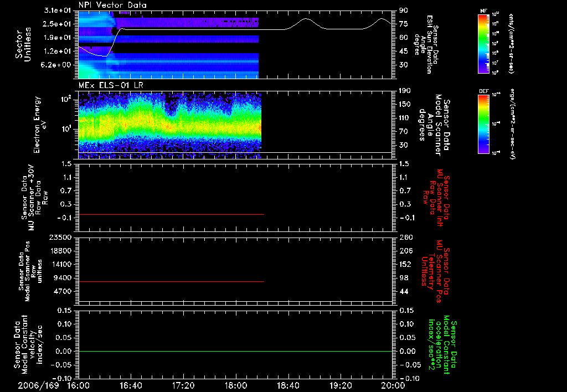Click the 3.1e+01 sector tick value
This screenshot has height=392, width=567.
[58, 10]
